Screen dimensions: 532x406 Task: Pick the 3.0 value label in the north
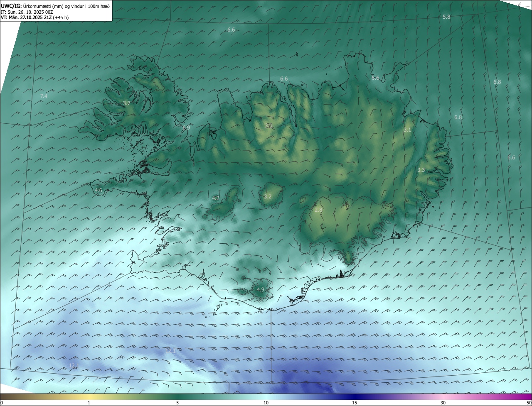coord(269,125)
